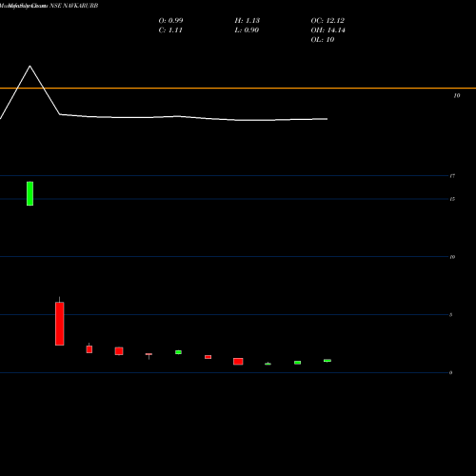This screenshot has height=476, width=476.
Task: Click the tall green candle between 15 and 17
Action: [x=30, y=193]
